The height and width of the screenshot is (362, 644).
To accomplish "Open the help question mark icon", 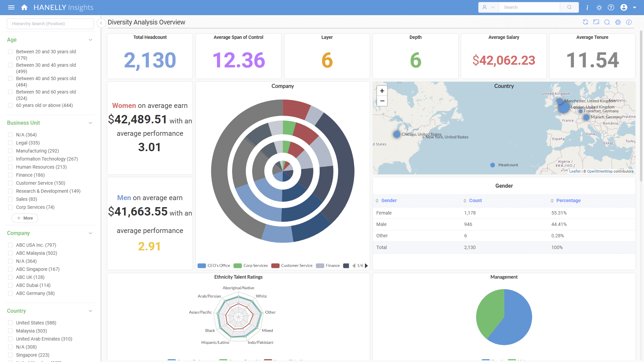I will click(x=611, y=7).
